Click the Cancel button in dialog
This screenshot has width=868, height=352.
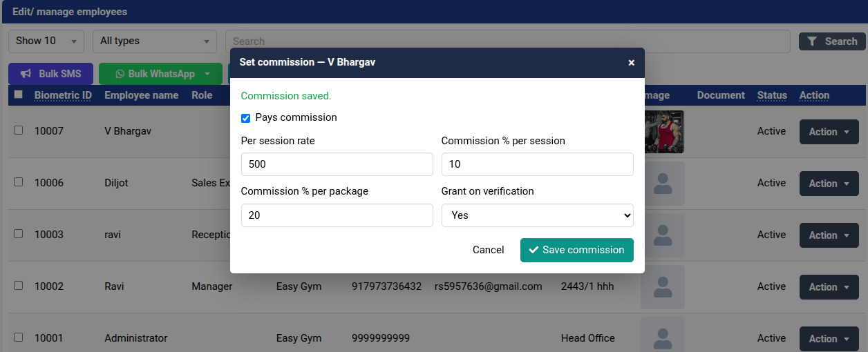(x=489, y=250)
